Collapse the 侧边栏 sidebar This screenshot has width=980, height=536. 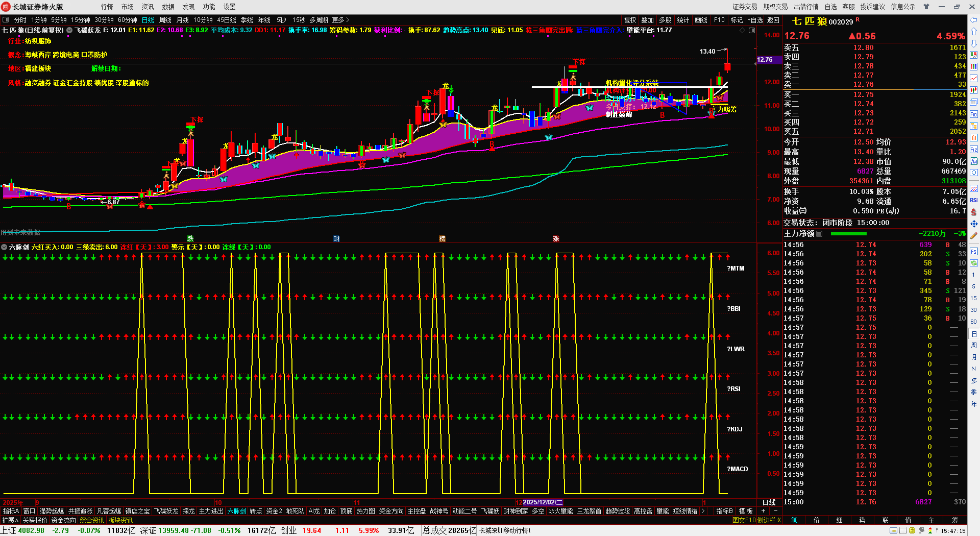pos(769,520)
